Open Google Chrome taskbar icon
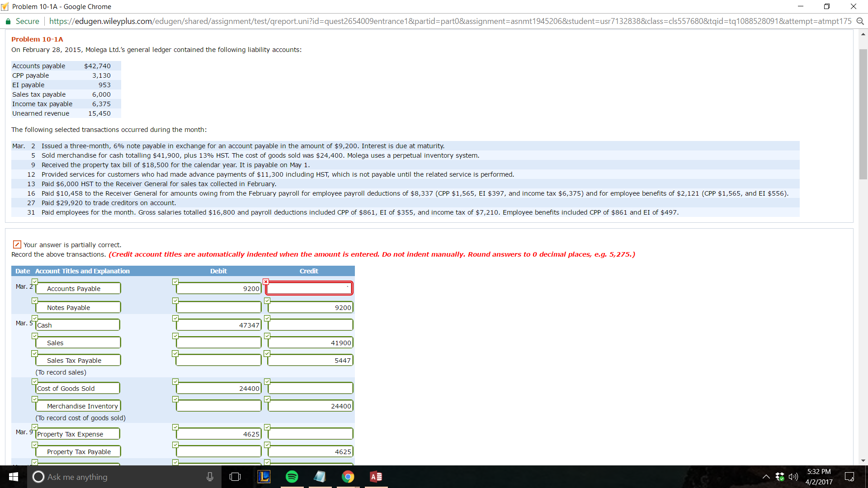This screenshot has width=868, height=488. [x=348, y=477]
